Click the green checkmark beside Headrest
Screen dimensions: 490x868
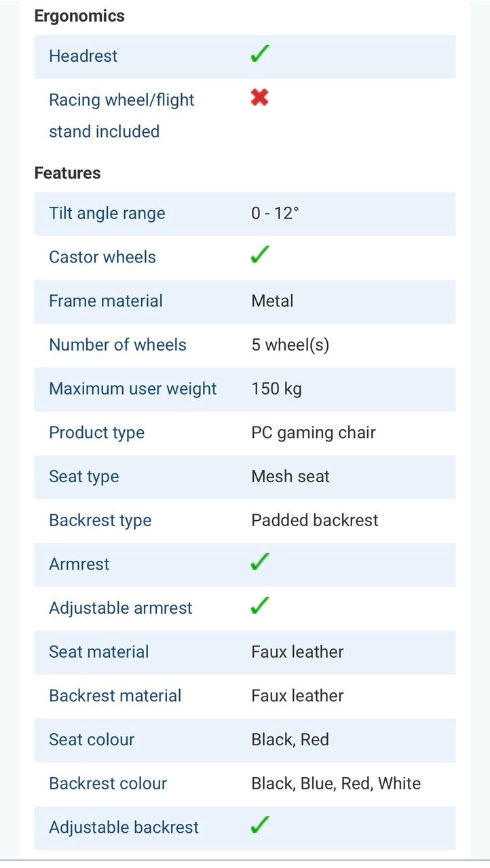259,55
